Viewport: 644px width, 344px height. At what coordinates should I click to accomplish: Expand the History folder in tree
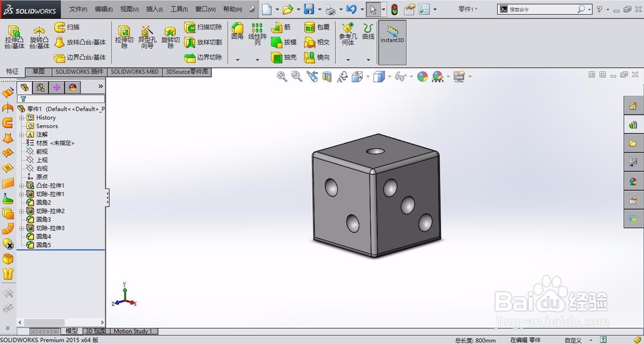pos(22,117)
